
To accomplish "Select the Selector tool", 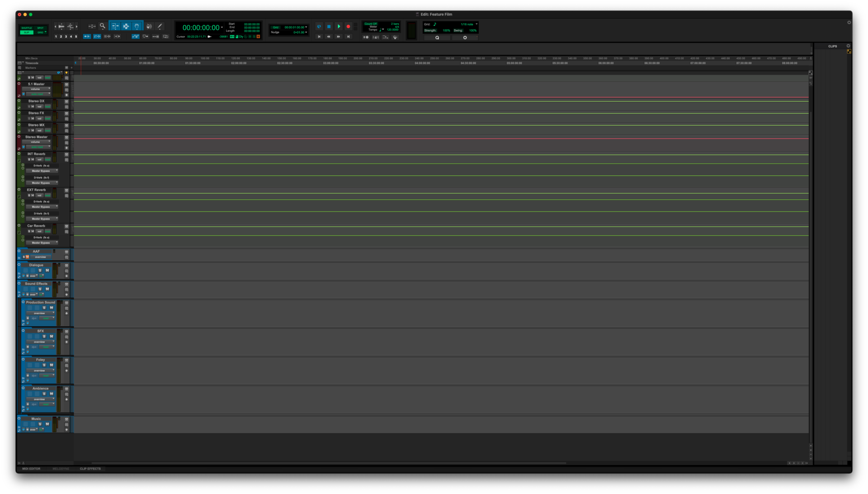I will point(126,26).
